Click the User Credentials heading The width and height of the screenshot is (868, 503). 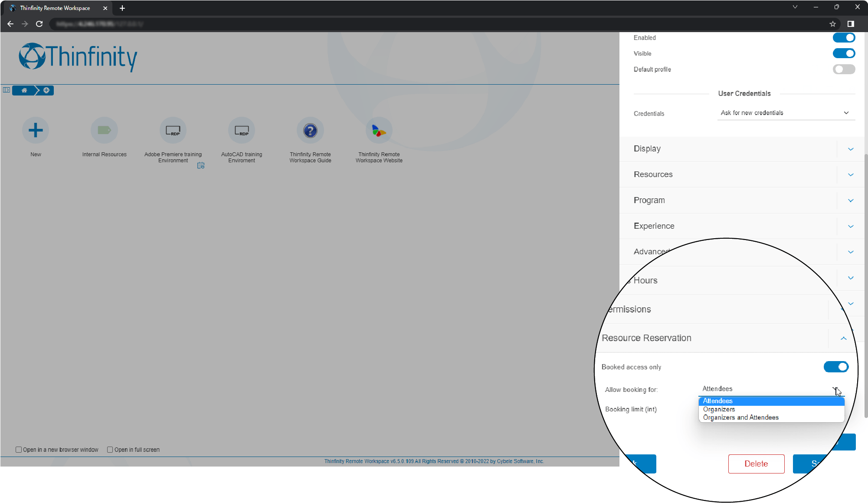(x=744, y=93)
